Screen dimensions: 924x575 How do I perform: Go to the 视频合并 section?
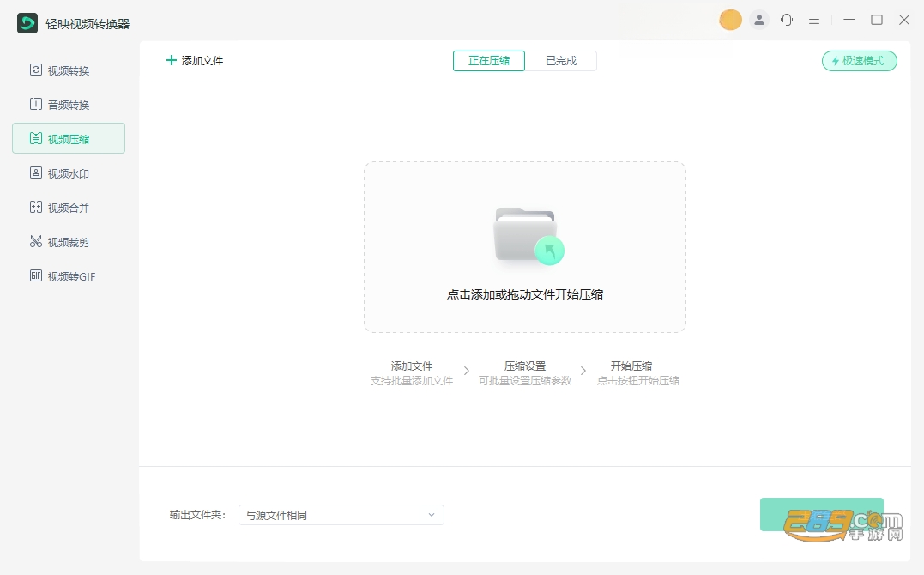pyautogui.click(x=69, y=208)
